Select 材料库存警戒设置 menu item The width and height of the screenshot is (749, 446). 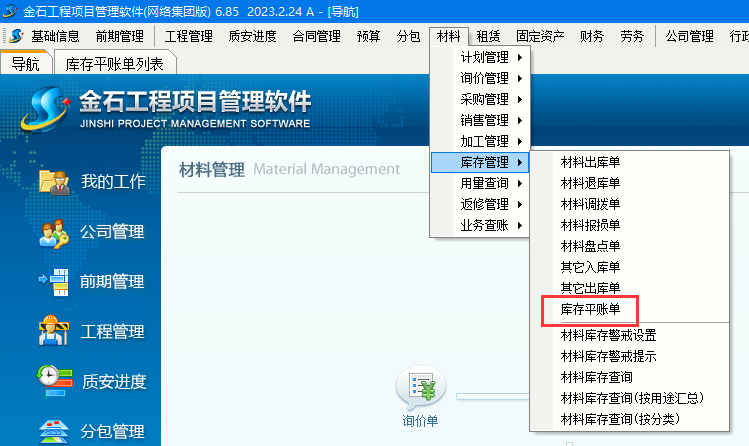click(608, 335)
